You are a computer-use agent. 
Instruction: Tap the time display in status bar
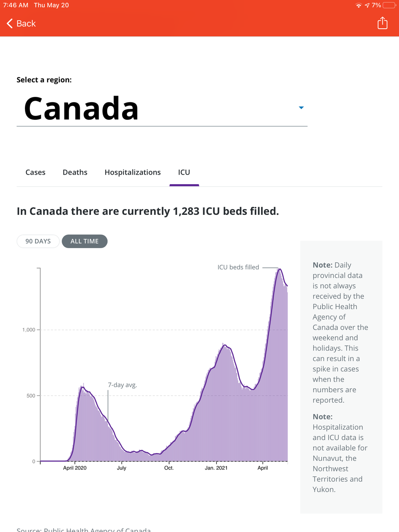16,5
